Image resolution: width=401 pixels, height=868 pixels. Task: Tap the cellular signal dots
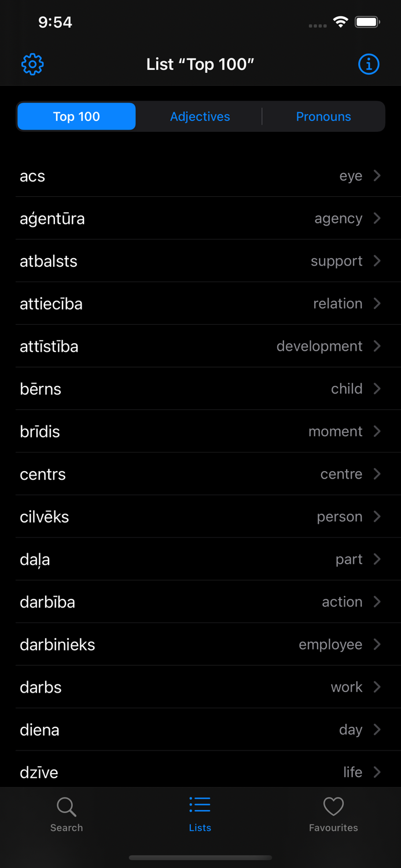(317, 24)
